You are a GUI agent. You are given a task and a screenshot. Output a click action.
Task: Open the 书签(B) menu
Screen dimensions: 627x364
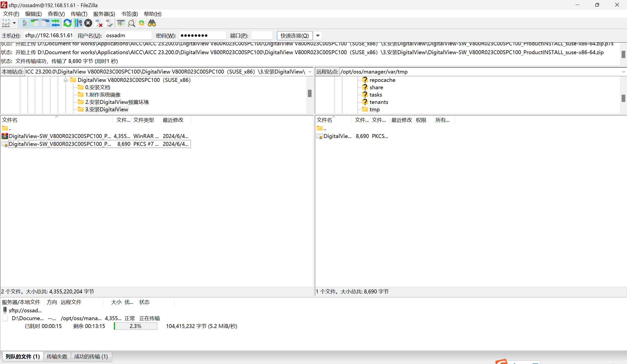coord(129,14)
